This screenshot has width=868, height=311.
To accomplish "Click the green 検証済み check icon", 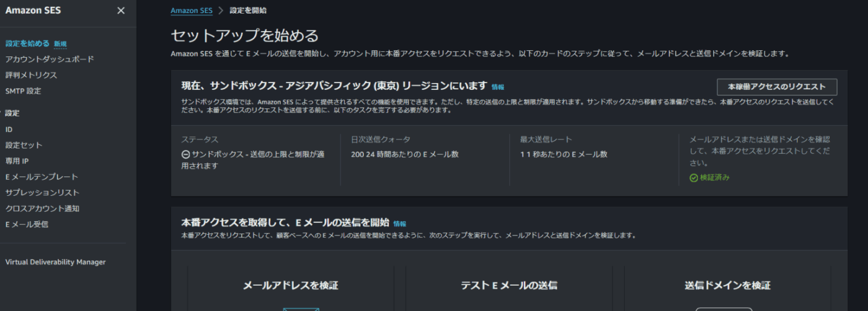I will [694, 178].
